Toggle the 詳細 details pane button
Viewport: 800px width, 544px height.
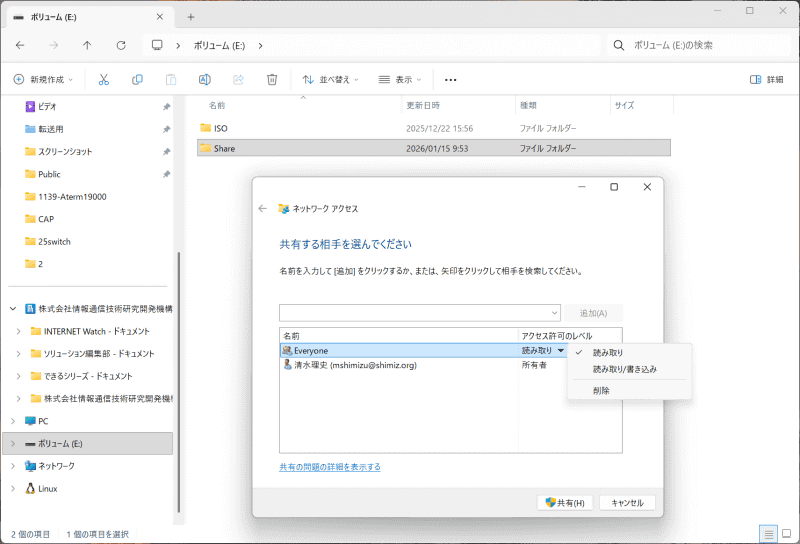pos(766,80)
